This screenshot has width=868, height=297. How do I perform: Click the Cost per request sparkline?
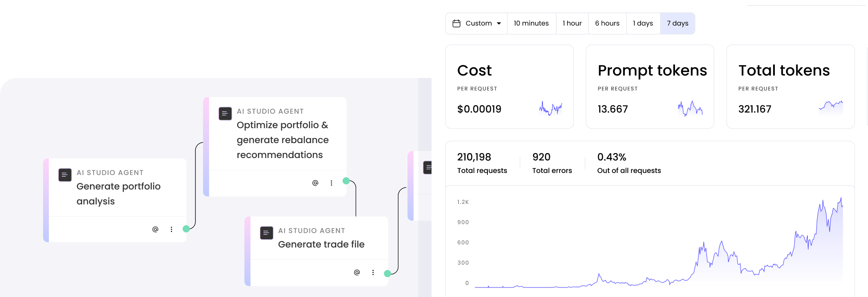click(550, 108)
